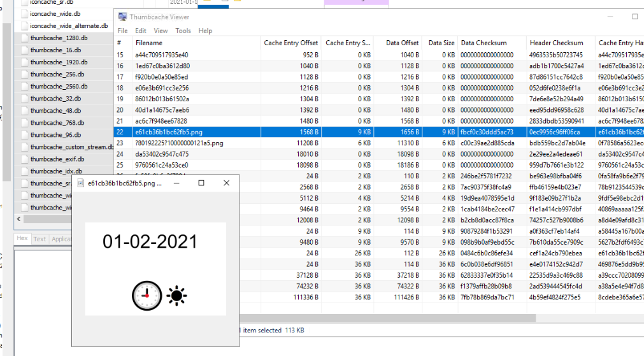
Task: Sort by Data Size column header
Action: click(x=440, y=43)
